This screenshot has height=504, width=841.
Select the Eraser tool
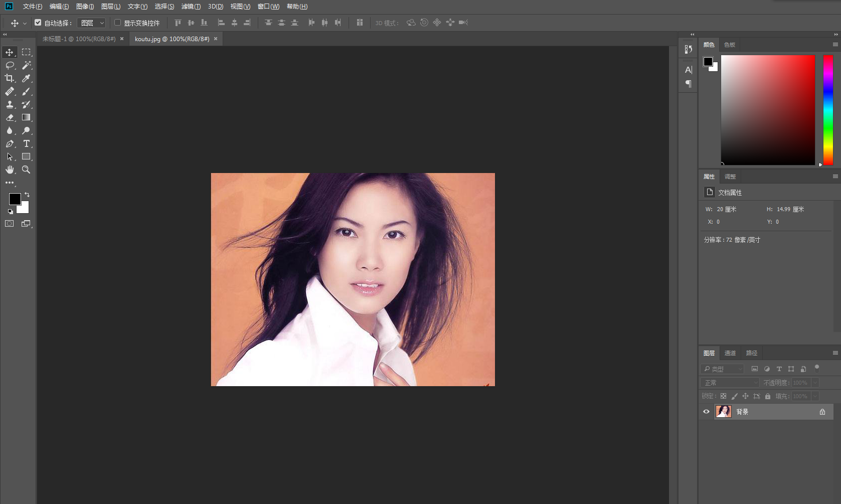click(x=10, y=117)
